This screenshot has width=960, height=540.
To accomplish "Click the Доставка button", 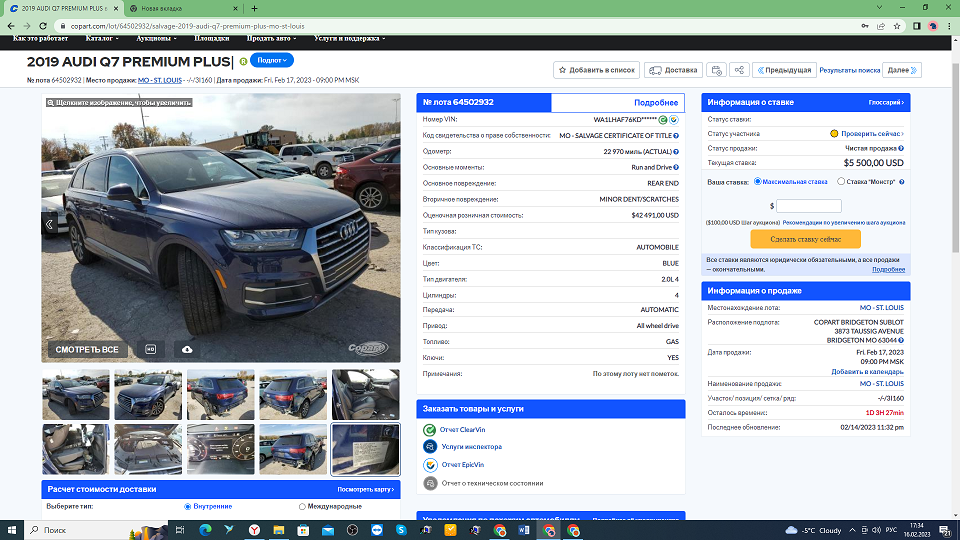I will coord(673,70).
